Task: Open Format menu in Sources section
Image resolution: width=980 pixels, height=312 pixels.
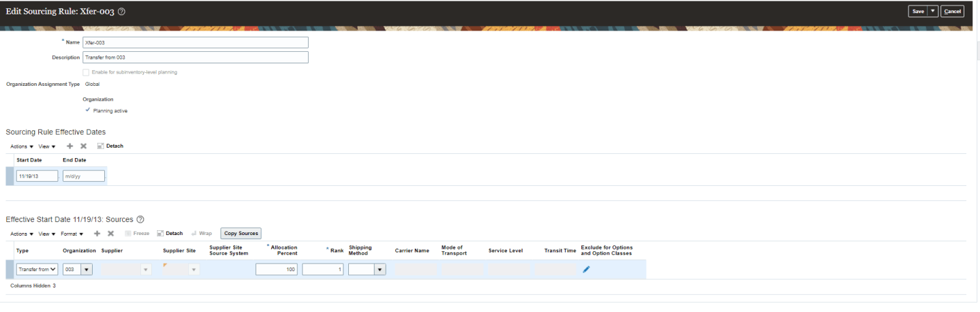Action: click(x=72, y=233)
